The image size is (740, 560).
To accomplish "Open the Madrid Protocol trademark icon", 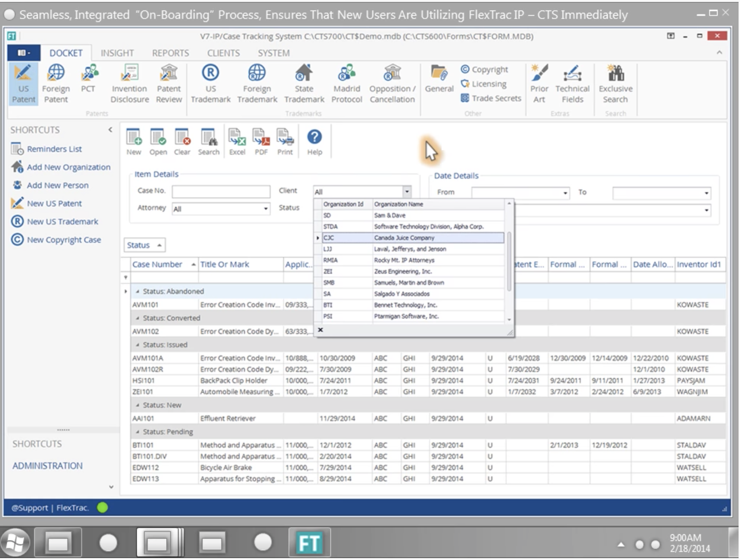I will 347,83.
